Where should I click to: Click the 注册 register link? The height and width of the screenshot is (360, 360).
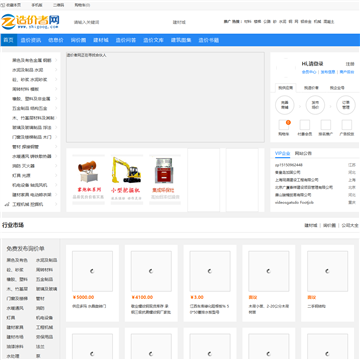pyautogui.click(x=350, y=64)
